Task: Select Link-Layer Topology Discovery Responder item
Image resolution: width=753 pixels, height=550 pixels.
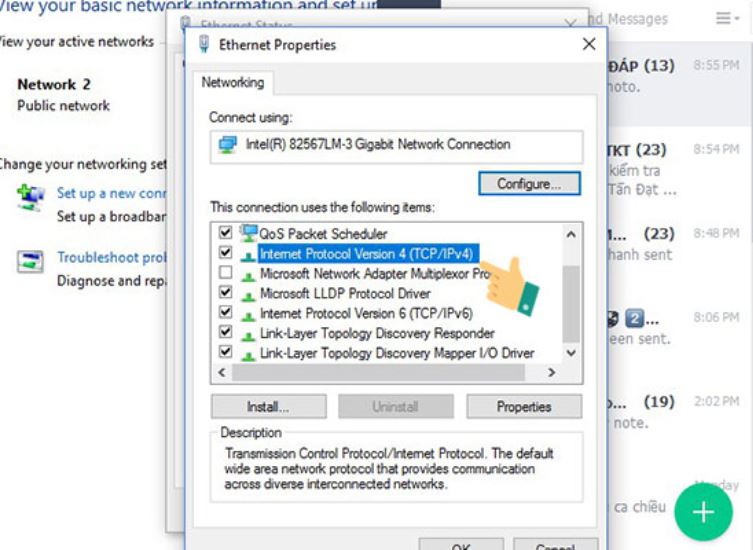Action: pyautogui.click(x=377, y=333)
